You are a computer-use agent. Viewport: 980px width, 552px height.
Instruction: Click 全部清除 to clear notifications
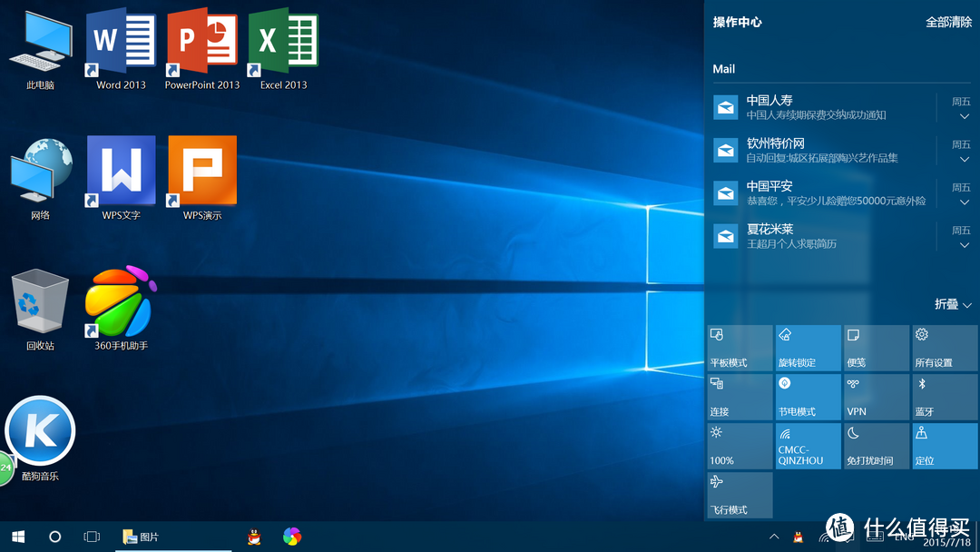[x=948, y=22]
